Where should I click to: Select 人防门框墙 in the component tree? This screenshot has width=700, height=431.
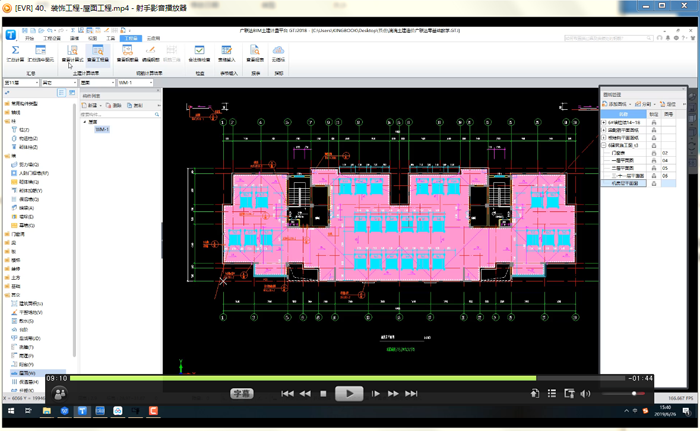(30, 173)
